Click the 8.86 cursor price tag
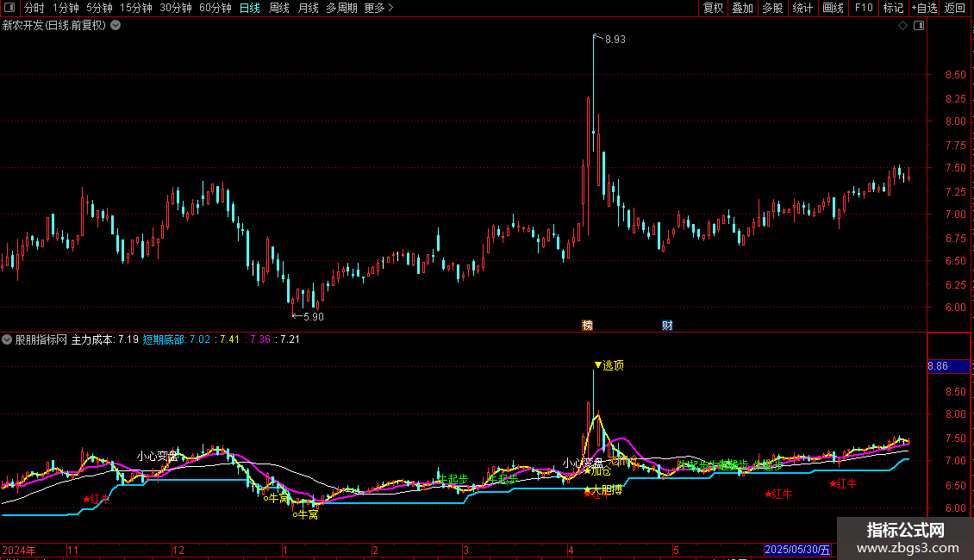Image resolution: width=974 pixels, height=560 pixels. point(948,366)
